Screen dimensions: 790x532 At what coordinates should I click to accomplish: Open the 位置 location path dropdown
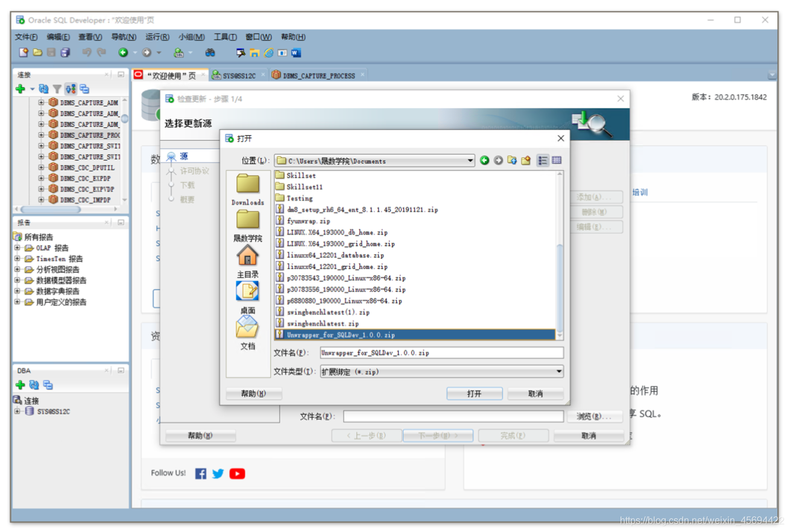(470, 161)
